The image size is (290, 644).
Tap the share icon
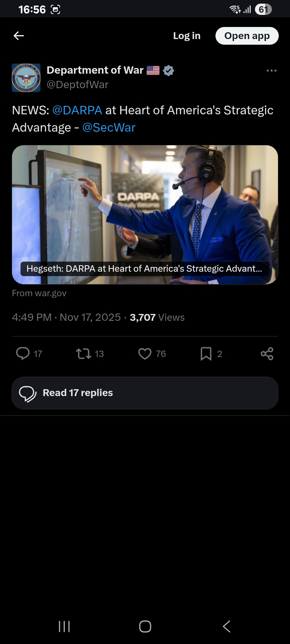[267, 353]
